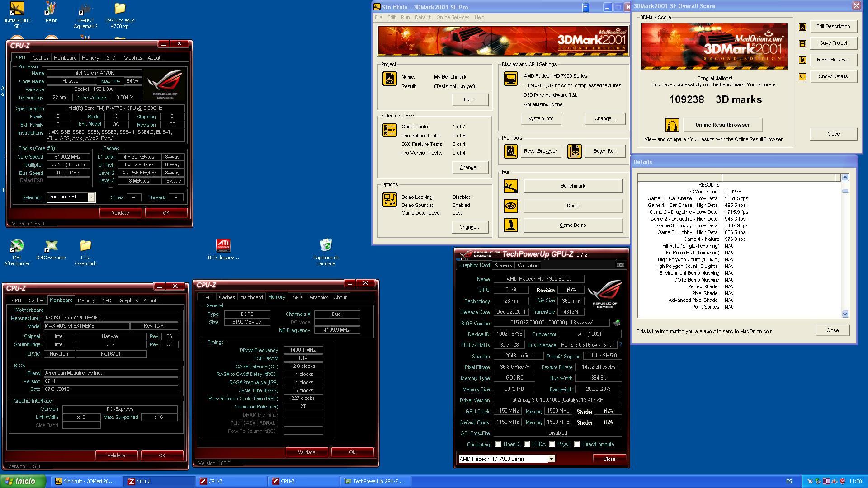The width and height of the screenshot is (868, 488).
Task: Switch to the Caches tab in top CPU-Z
Action: (x=40, y=58)
